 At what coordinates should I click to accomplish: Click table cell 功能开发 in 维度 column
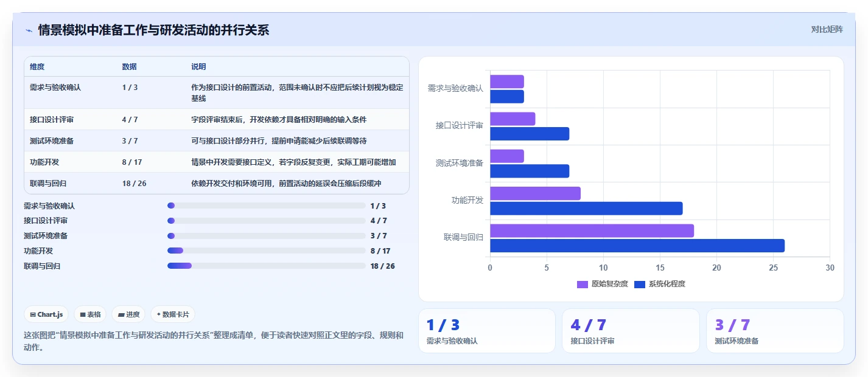[44, 162]
